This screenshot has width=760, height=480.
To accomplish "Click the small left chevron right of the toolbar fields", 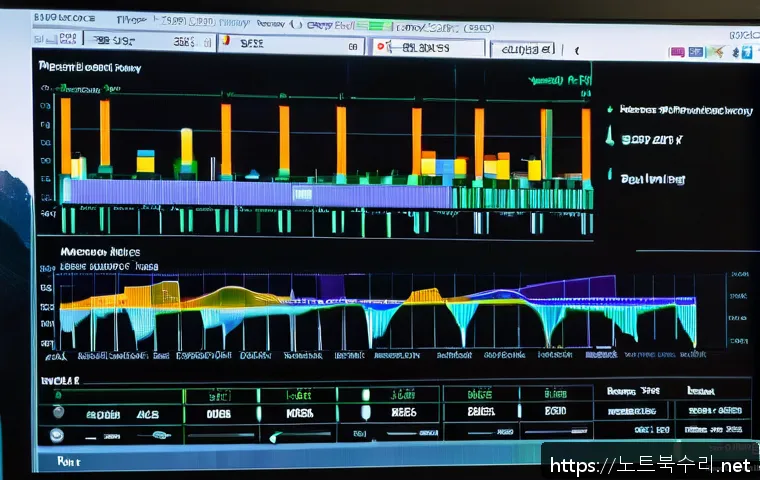I will pos(577,50).
